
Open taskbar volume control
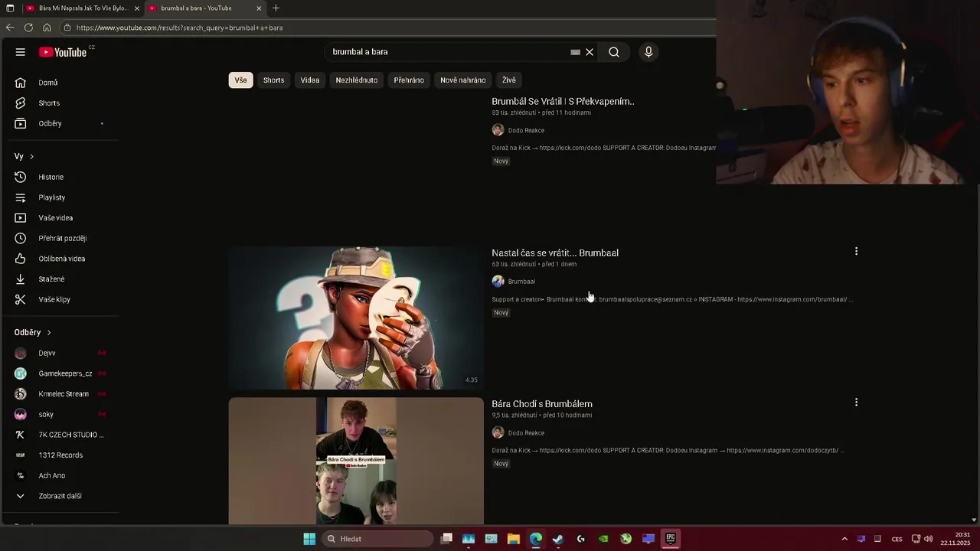point(929,539)
